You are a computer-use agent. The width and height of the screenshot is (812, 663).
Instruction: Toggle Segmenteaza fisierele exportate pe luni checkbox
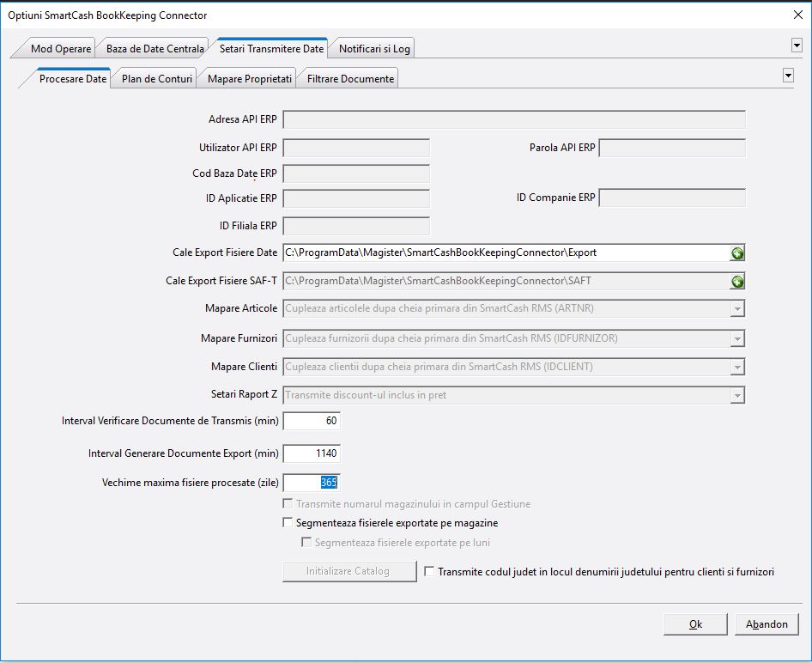point(306,542)
